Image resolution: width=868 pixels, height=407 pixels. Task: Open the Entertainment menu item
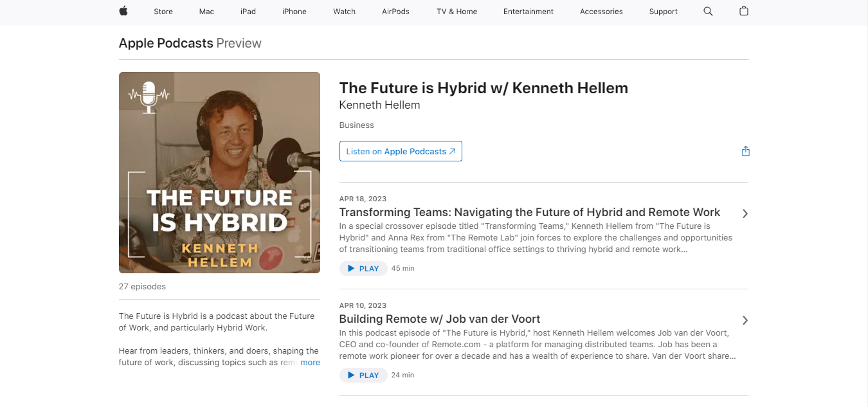pos(529,12)
